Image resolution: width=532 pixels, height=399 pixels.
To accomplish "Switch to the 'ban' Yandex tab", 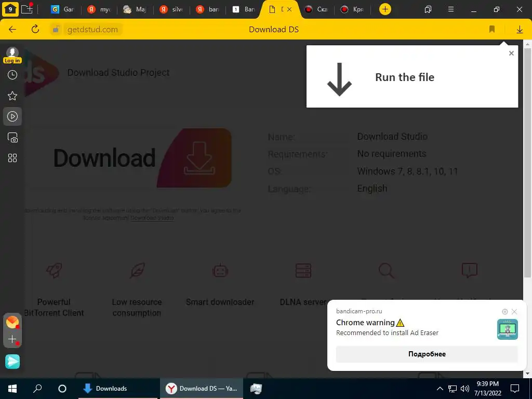I will 207,9.
